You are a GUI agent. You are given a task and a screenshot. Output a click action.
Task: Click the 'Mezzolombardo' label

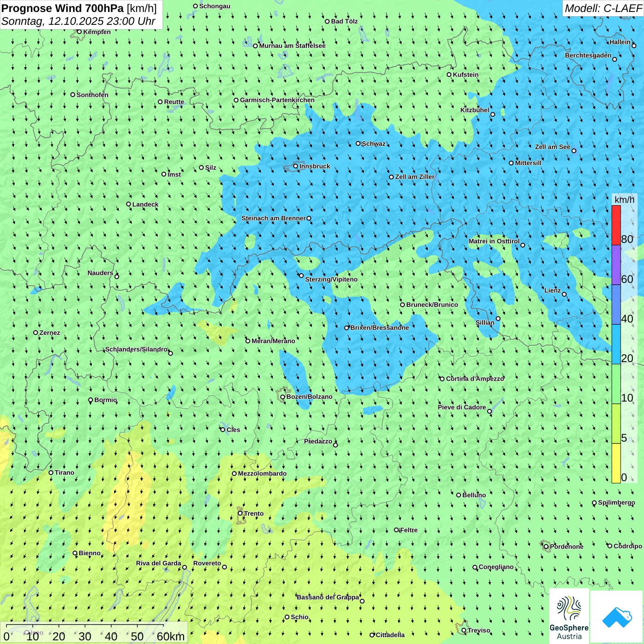click(262, 473)
